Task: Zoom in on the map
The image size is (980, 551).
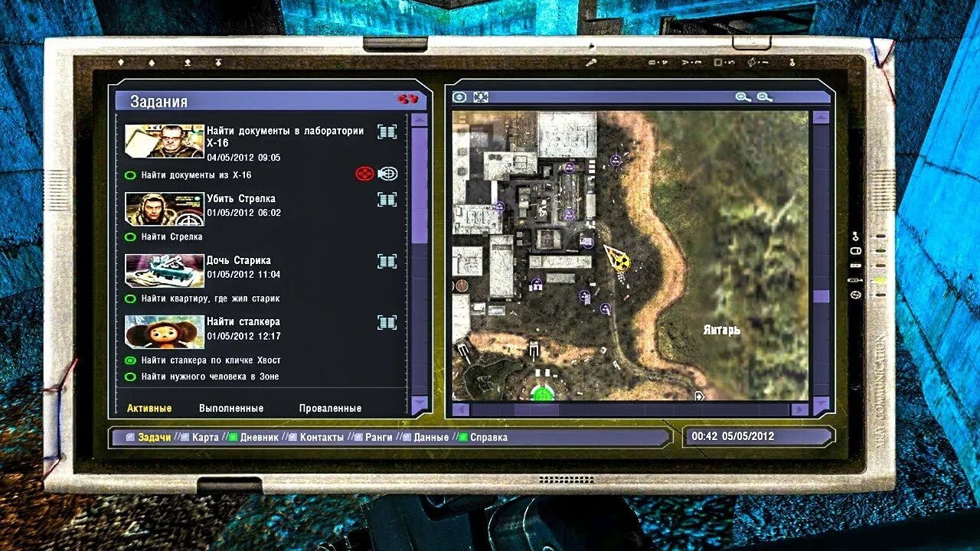Action: [743, 97]
